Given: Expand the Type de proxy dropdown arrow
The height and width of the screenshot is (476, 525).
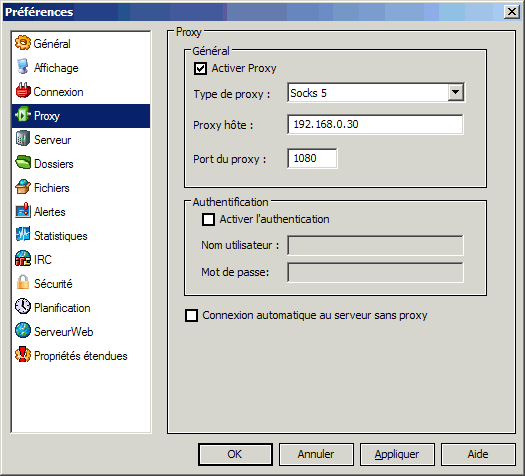Looking at the screenshot, I should (456, 92).
